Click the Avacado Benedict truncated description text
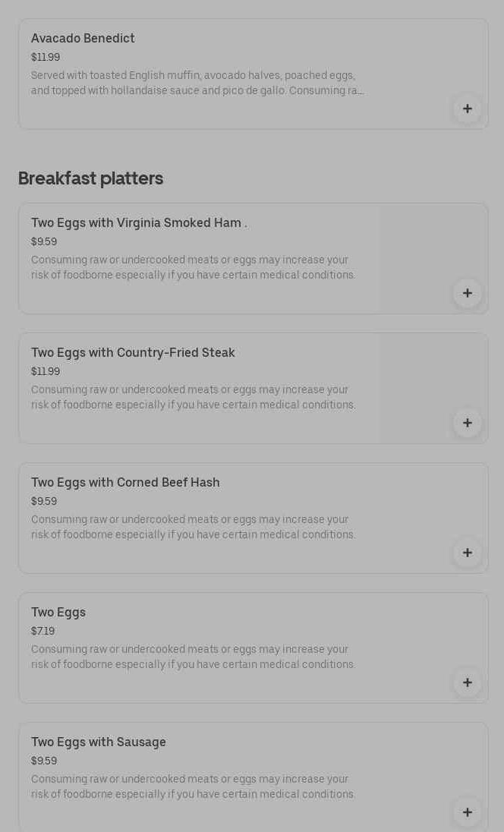The image size is (504, 832). [x=197, y=83]
